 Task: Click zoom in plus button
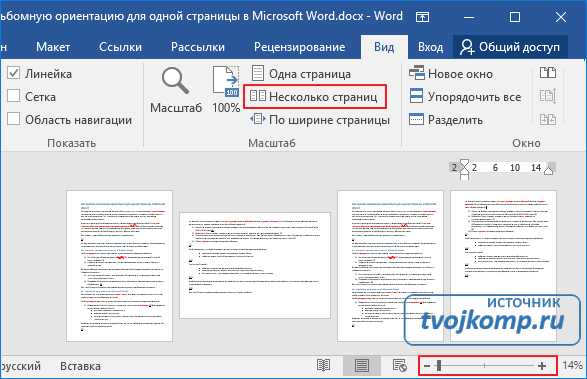(542, 366)
